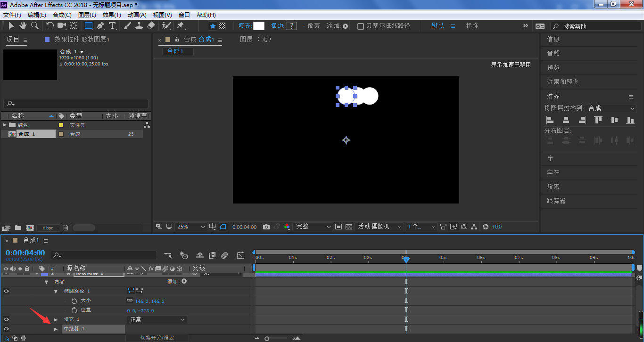Click the 切换开关/模式 button
This screenshot has width=644, height=342.
pyautogui.click(x=157, y=338)
